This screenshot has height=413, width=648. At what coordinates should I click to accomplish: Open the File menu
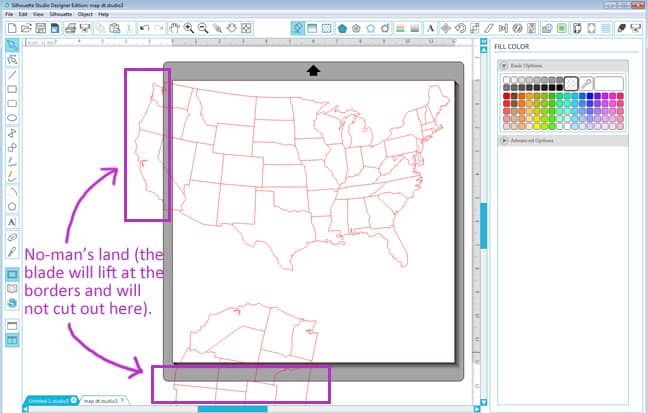(x=9, y=14)
